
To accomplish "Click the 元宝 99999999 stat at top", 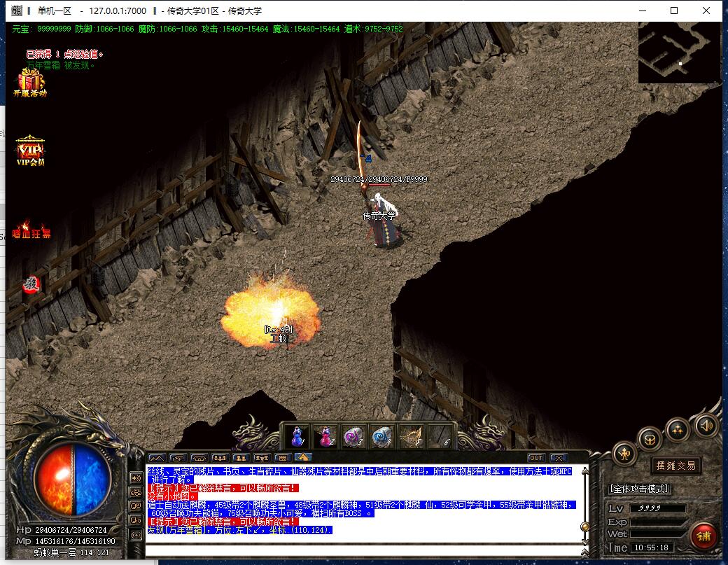I will [x=41, y=29].
